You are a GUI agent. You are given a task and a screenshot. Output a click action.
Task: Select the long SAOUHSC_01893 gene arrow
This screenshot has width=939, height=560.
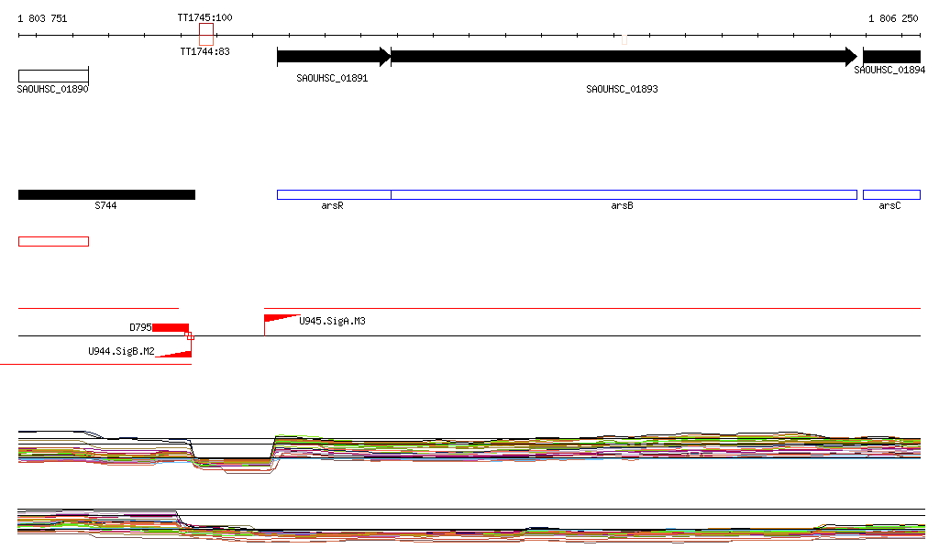coord(624,57)
